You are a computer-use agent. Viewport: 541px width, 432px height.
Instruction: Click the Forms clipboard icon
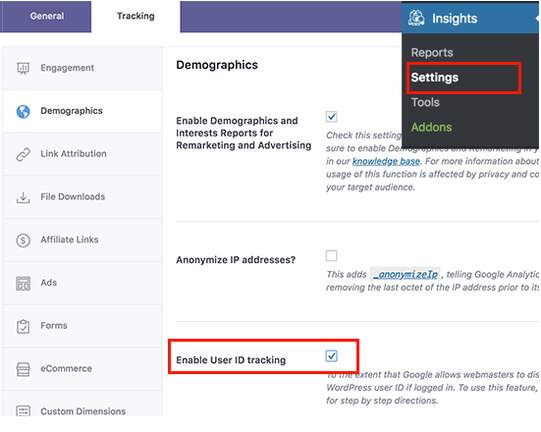coord(23,326)
